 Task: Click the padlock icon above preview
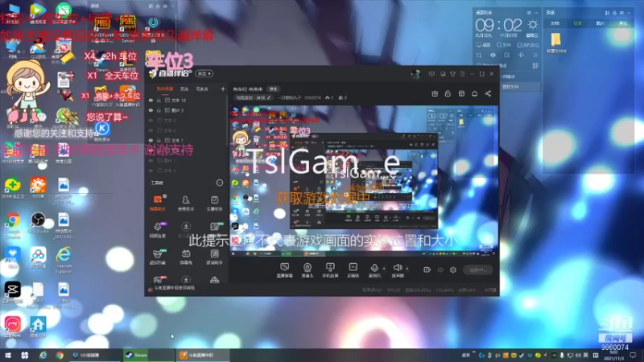448,94
